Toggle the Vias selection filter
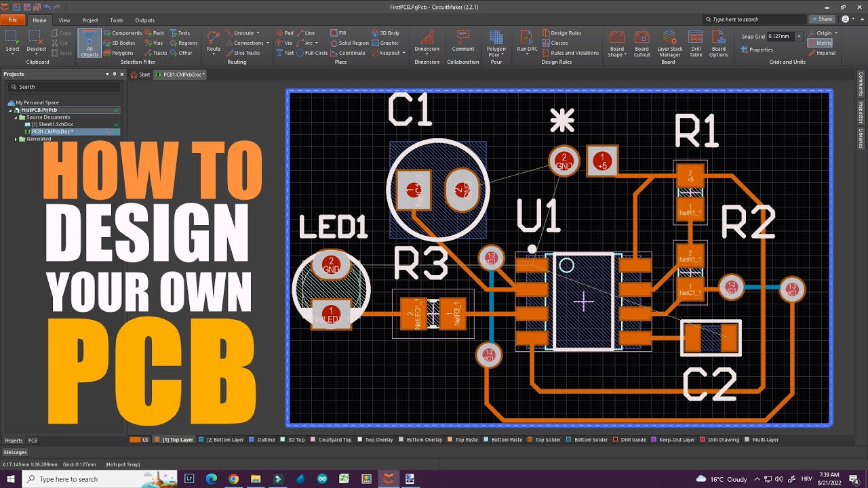This screenshot has width=868, height=488. pos(154,43)
